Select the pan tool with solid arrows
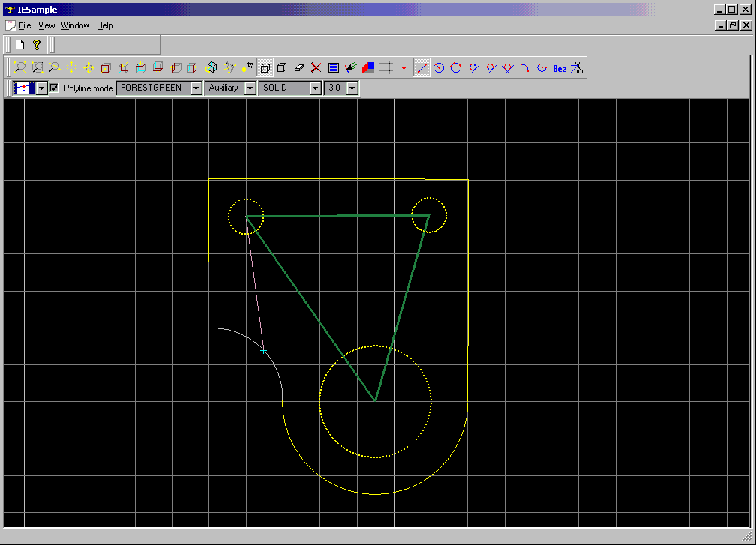 (x=71, y=68)
